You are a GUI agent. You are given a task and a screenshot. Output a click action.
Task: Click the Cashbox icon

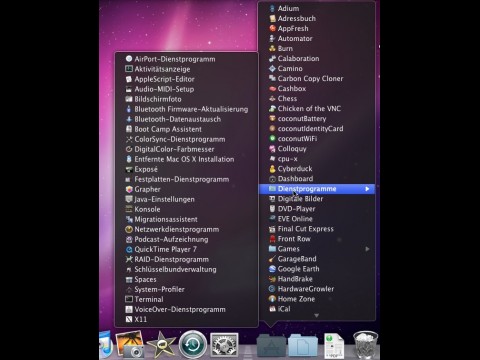pos(272,88)
